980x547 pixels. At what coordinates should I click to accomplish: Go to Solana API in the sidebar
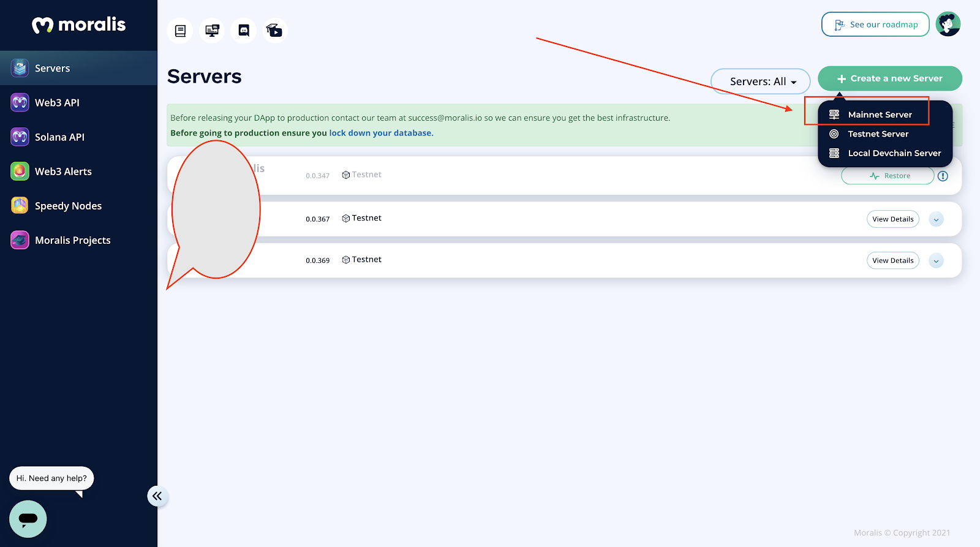coord(78,137)
